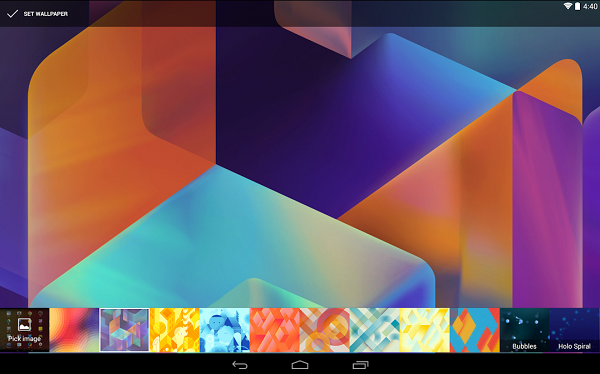Choose the yellow-orange Android figures wallpaper
Image resolution: width=600 pixels, height=374 pixels.
click(x=174, y=330)
